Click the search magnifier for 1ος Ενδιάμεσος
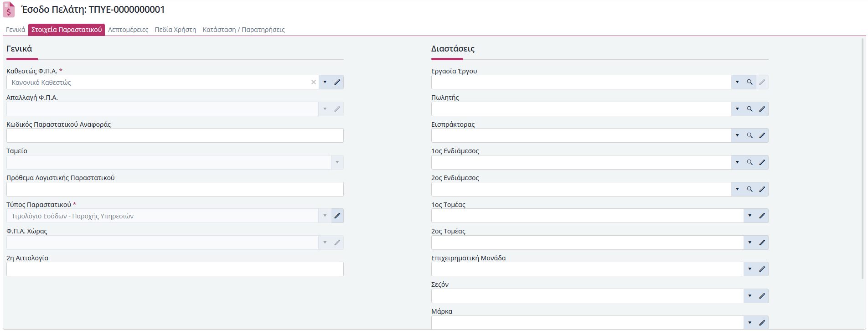Screen dimensions: 868x331 point(749,162)
